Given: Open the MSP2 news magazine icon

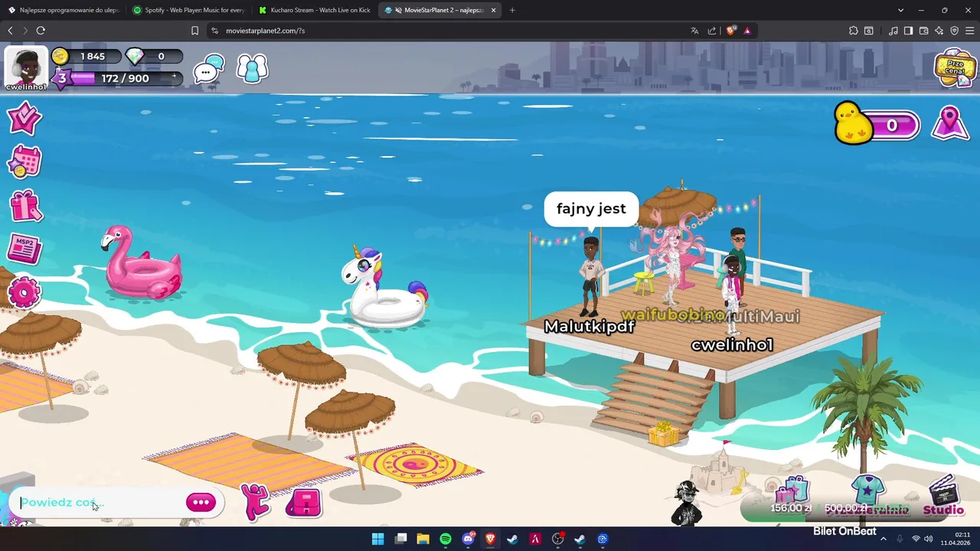Looking at the screenshot, I should [24, 249].
